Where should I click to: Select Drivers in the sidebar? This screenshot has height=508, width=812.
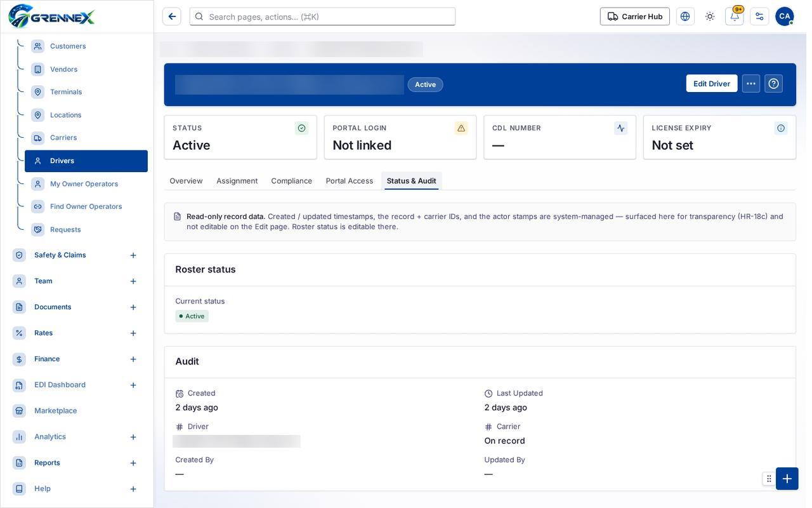86,161
